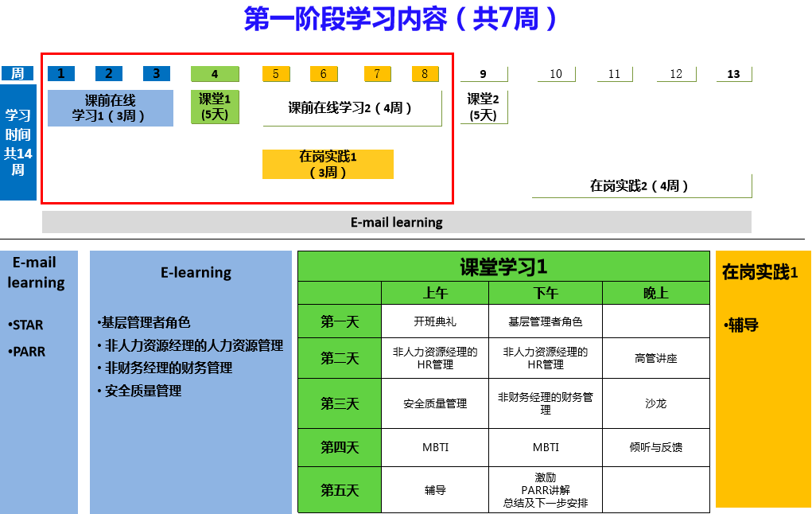Click the 课堂2 (5天) box
812x514 pixels.
484,107
